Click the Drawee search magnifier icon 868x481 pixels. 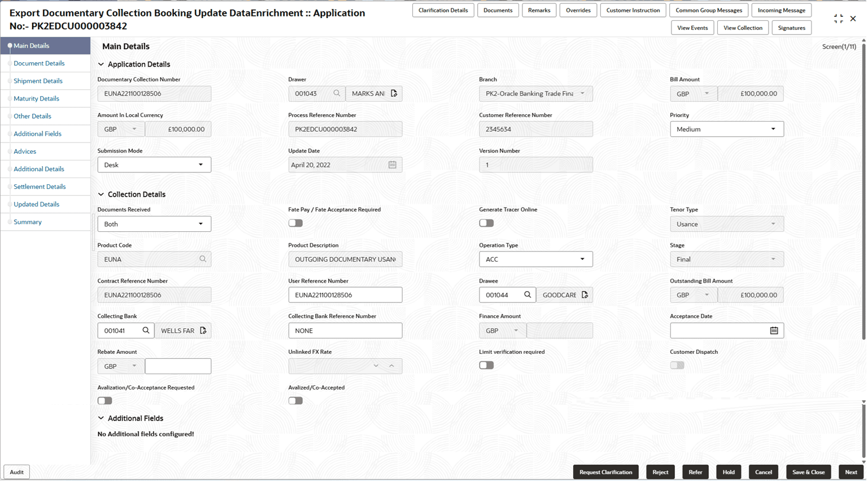(527, 294)
